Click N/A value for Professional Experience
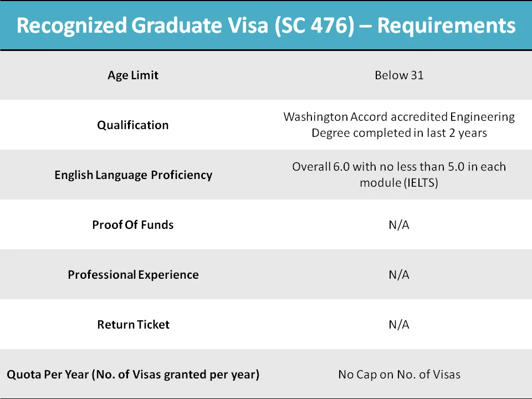532x399 pixels. pyautogui.click(x=399, y=274)
